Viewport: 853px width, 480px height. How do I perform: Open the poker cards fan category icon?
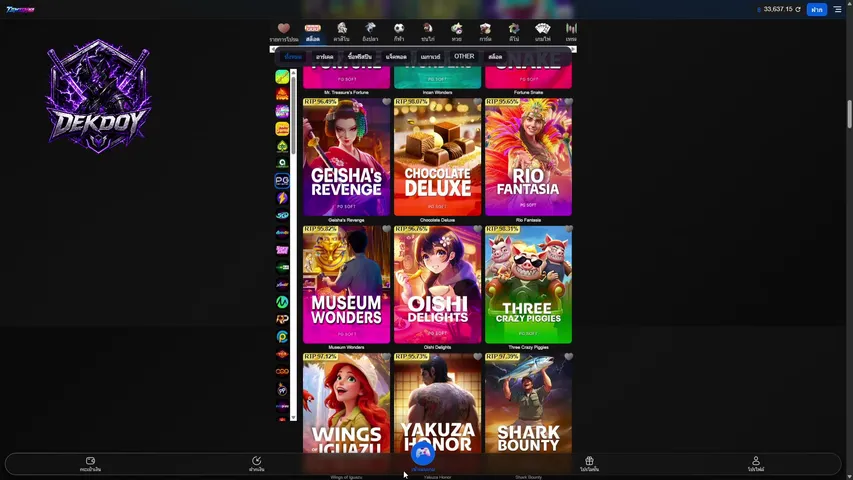(542, 32)
